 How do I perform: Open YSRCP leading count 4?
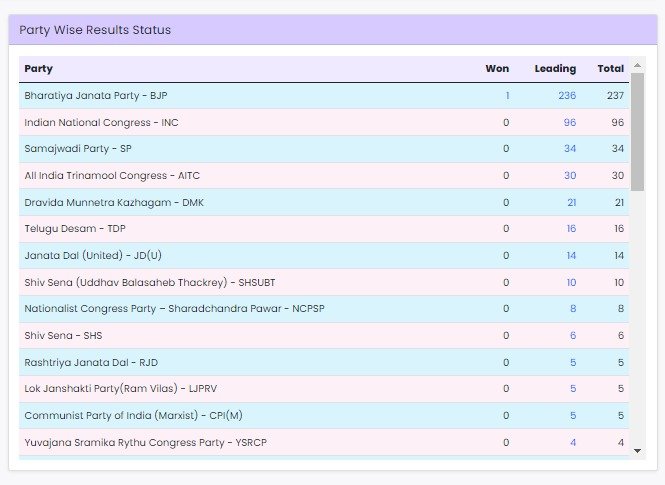point(573,443)
